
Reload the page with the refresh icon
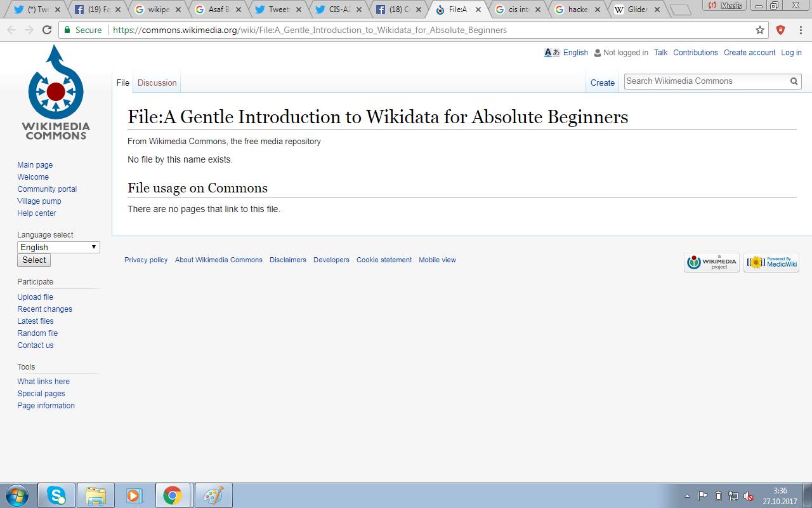[x=47, y=30]
